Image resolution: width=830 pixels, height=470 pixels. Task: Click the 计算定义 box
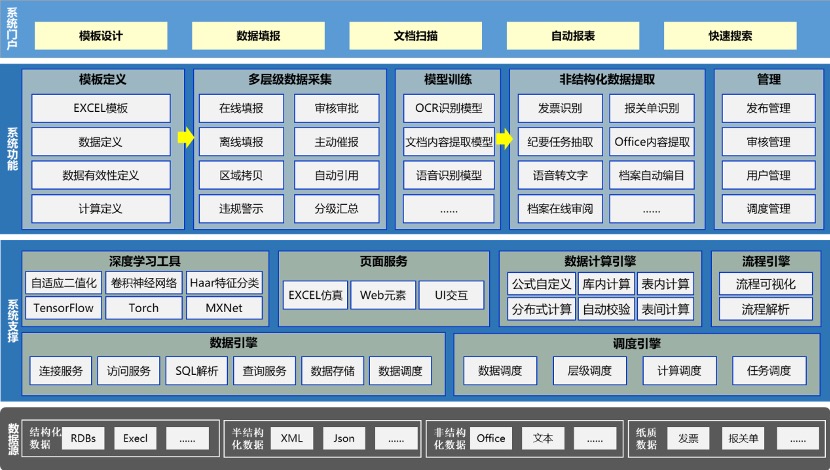(101, 209)
